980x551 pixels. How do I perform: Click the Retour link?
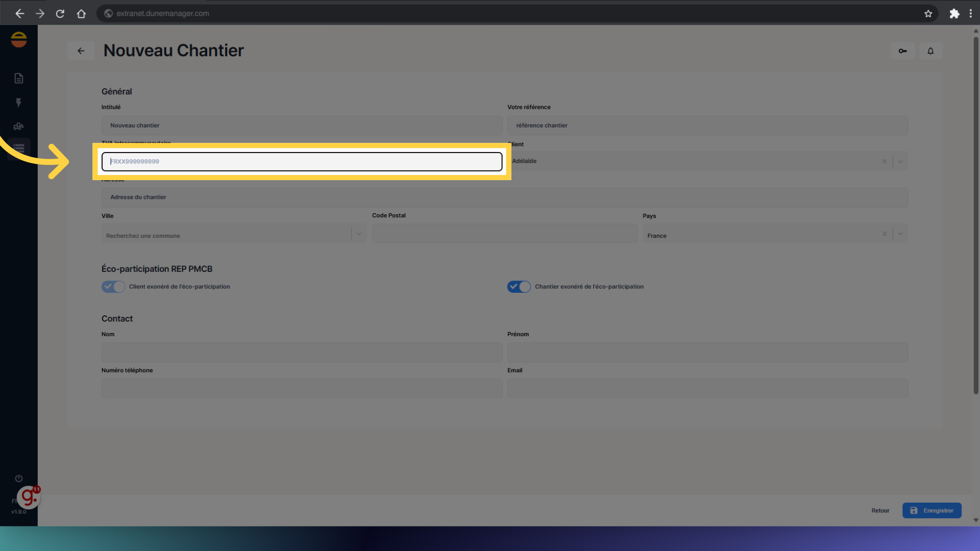point(880,511)
